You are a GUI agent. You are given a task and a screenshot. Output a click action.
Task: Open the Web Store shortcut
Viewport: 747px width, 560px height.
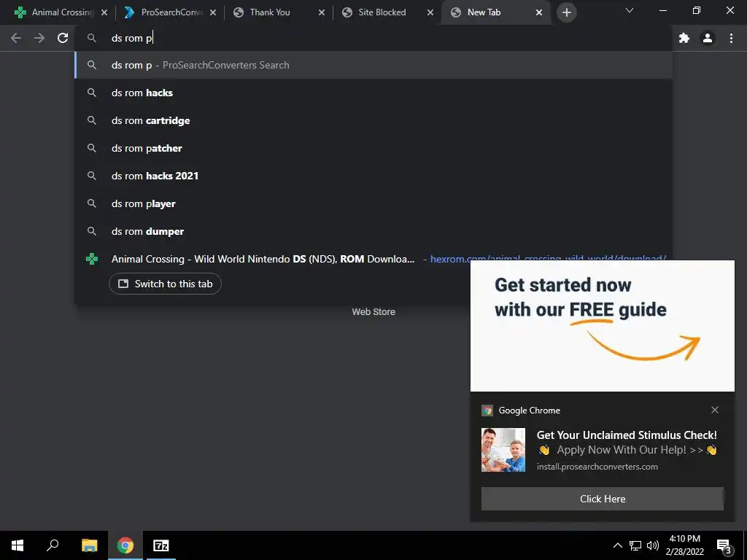point(373,312)
